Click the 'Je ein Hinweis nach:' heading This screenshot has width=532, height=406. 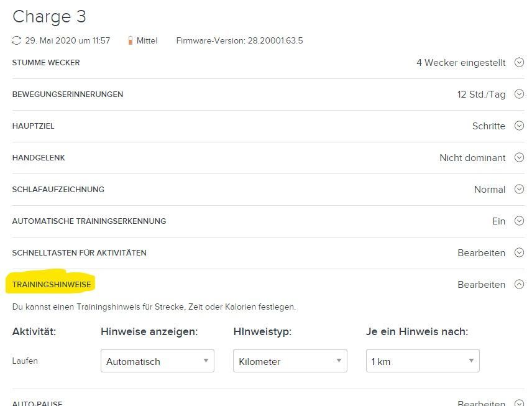pos(417,331)
